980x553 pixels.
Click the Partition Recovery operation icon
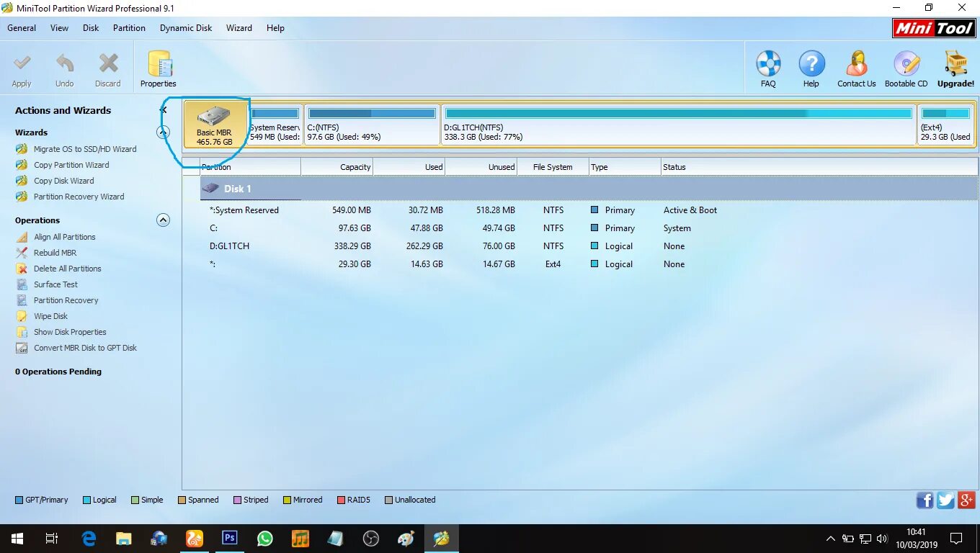(22, 300)
